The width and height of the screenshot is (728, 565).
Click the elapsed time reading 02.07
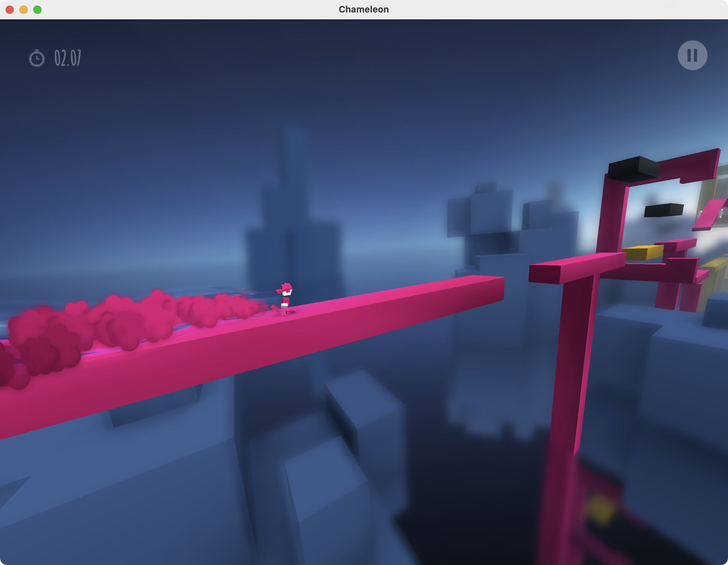(x=68, y=58)
